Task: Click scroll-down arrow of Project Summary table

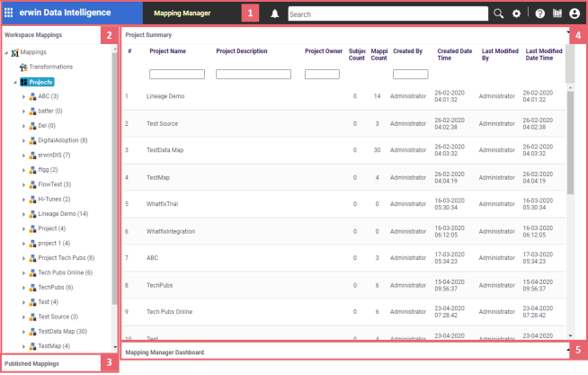Action: pos(570,336)
